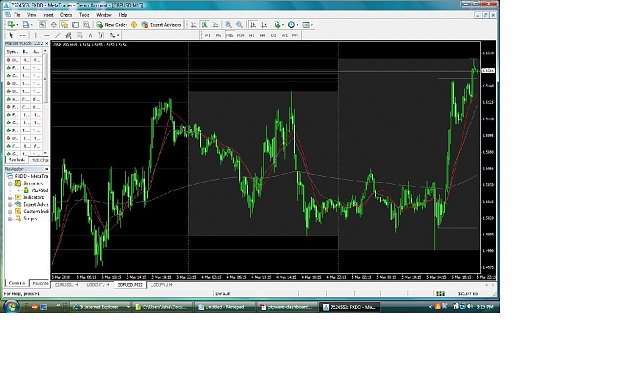This screenshot has width=625, height=391.
Task: Switch to pipware-dashboard in taskbar
Action: point(288,307)
